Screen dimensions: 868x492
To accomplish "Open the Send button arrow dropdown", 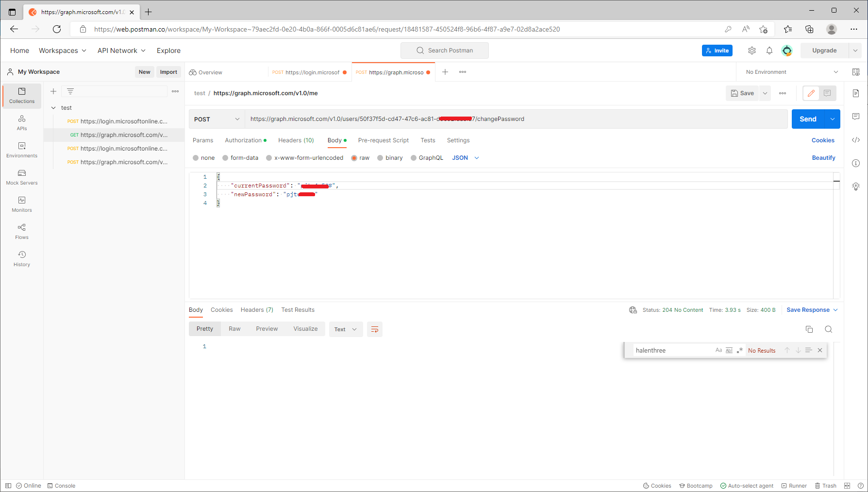I will coord(833,119).
